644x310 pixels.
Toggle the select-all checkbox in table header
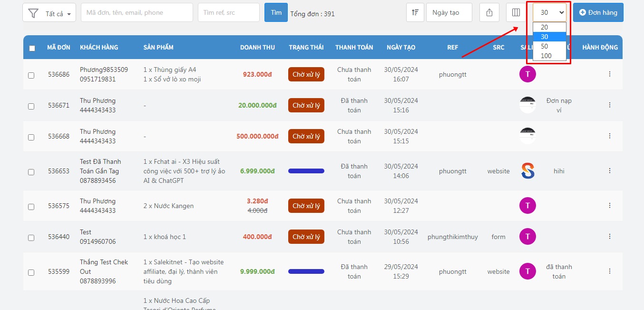pyautogui.click(x=32, y=48)
